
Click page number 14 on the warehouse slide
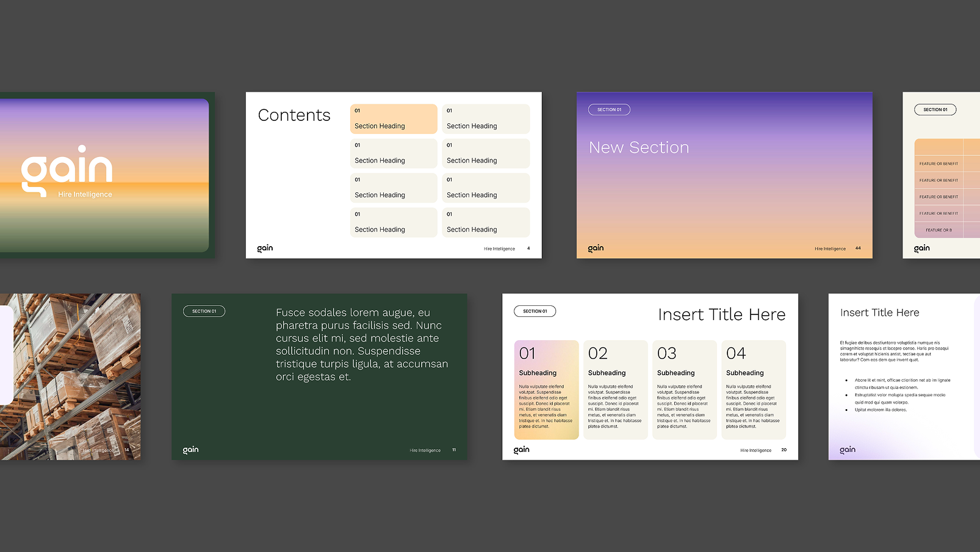(x=127, y=450)
